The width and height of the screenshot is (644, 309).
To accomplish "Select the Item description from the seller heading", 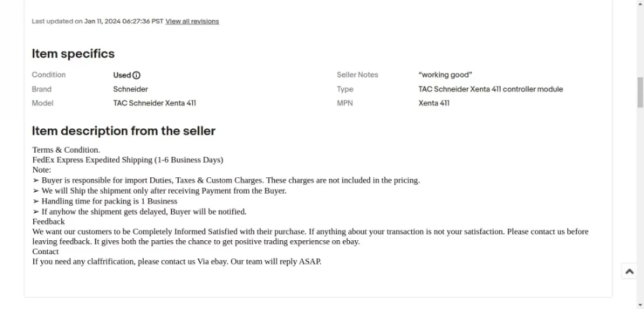I will pos(123,131).
